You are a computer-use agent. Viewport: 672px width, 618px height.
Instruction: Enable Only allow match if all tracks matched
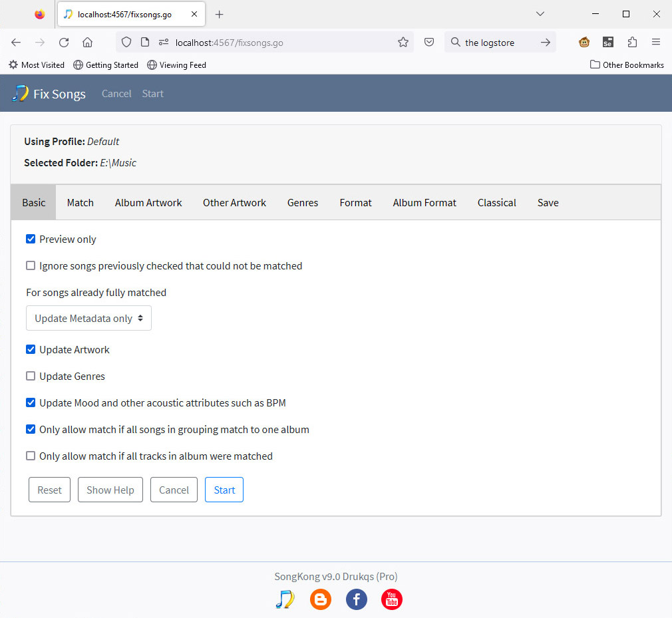31,456
